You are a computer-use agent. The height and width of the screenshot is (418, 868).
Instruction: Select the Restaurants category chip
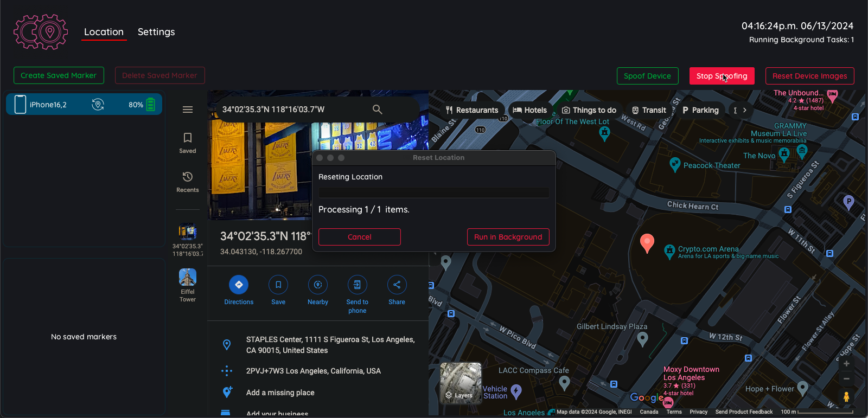click(472, 110)
